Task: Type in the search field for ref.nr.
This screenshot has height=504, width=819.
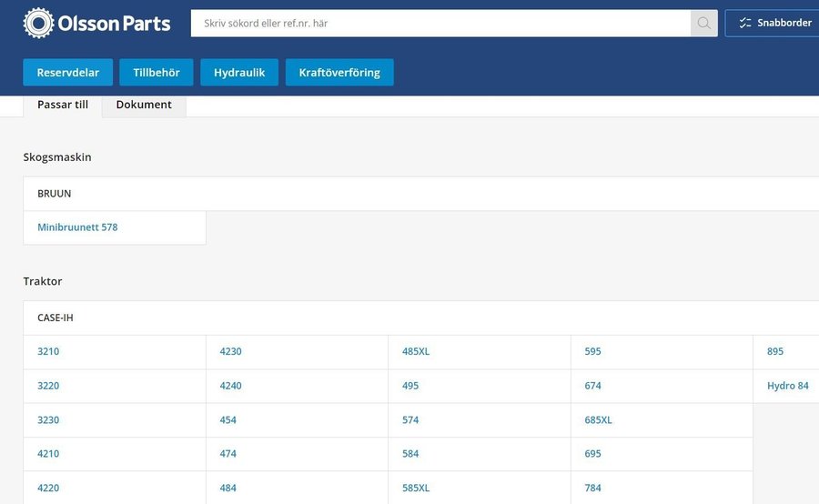Action: [440, 24]
